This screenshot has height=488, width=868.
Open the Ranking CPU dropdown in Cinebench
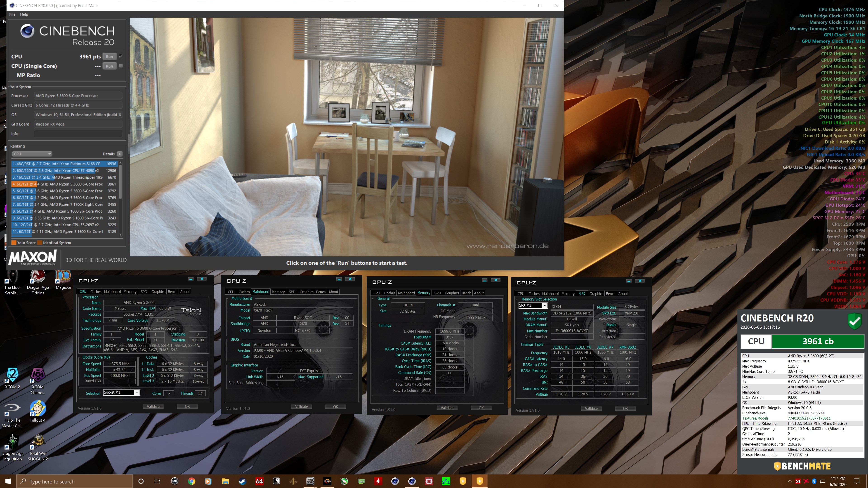click(x=32, y=154)
